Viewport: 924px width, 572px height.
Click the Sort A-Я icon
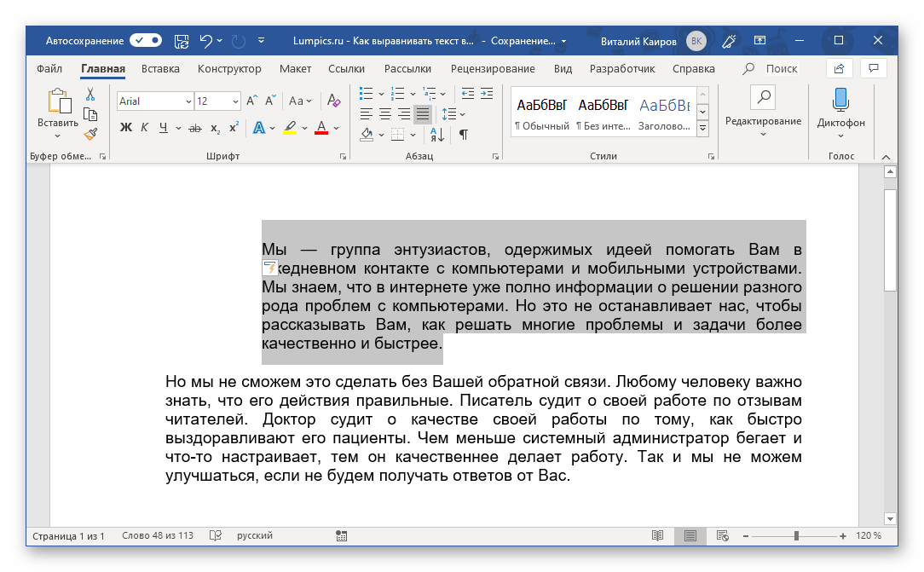[437, 134]
